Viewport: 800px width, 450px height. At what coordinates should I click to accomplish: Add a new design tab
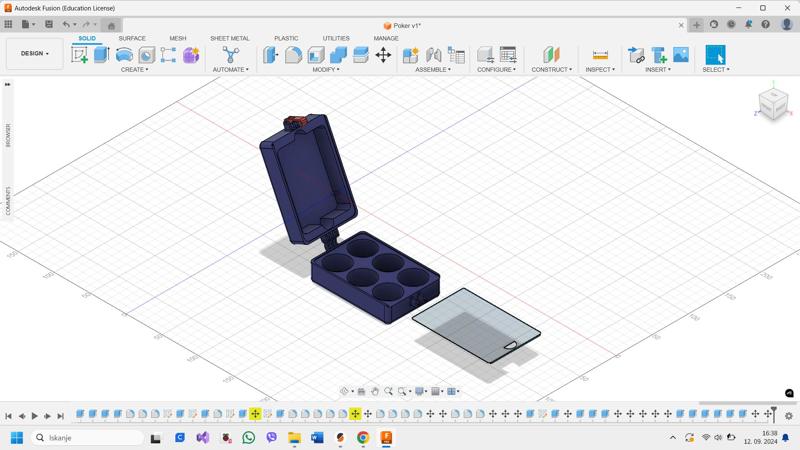[x=696, y=24]
